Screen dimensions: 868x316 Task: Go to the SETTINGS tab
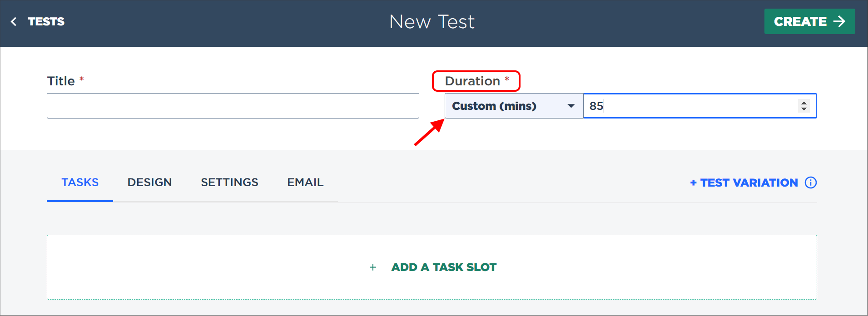pos(229,183)
